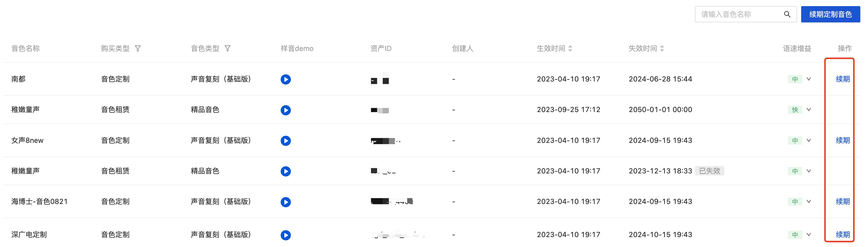Image resolution: width=868 pixels, height=247 pixels.
Task: Expand speed dropdown for 南都 row
Action: click(809, 79)
